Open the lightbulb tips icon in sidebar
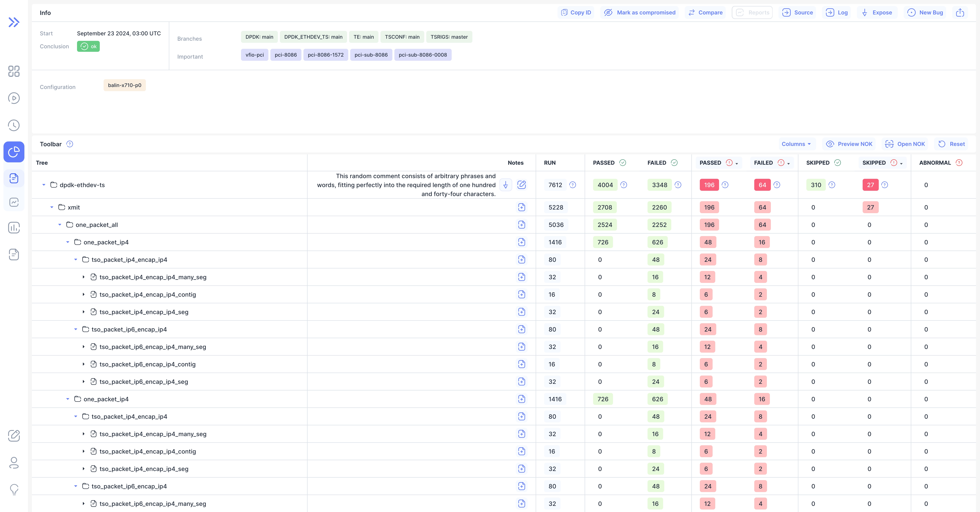This screenshot has height=512, width=980. (x=14, y=489)
